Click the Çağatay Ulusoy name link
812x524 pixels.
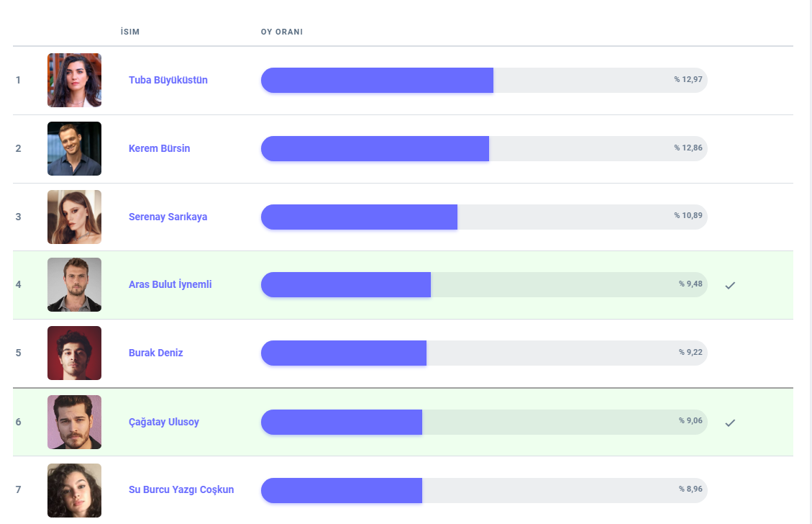[163, 422]
